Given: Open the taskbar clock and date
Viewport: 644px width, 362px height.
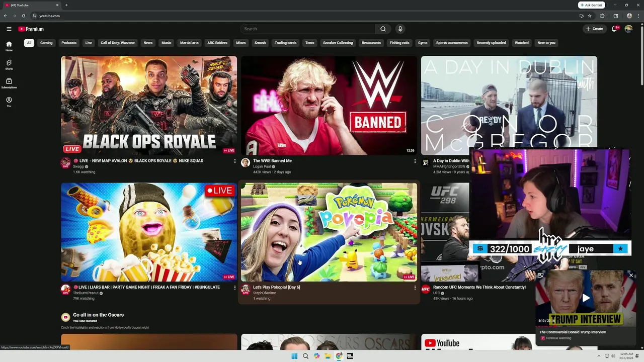Looking at the screenshot, I should coord(627,356).
